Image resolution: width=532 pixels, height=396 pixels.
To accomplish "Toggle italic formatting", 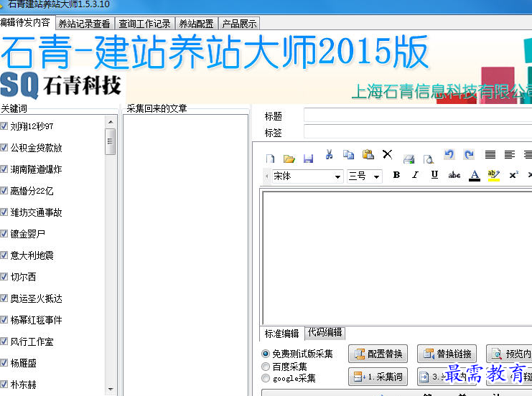I will tap(415, 175).
